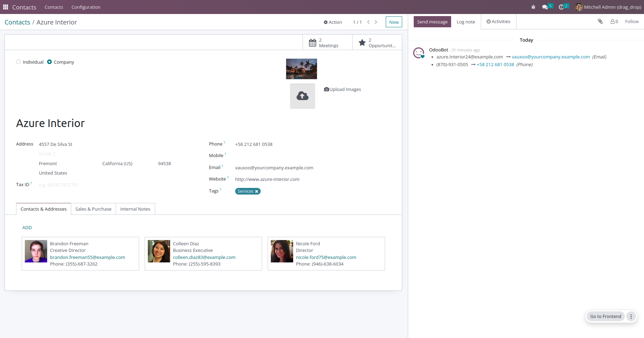Switch to Internal Notes tab

coord(135,209)
